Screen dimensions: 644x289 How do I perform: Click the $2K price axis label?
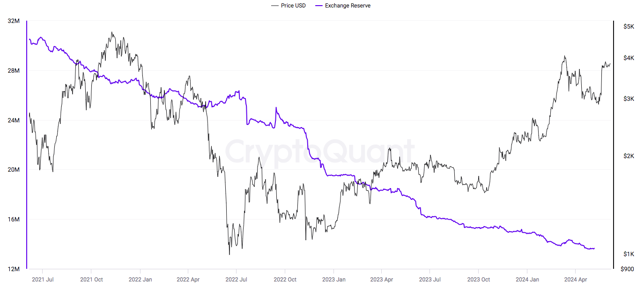[629, 156]
